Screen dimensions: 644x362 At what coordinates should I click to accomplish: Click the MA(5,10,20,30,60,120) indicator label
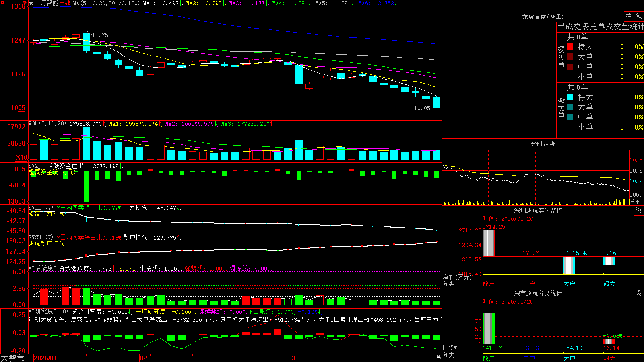(106, 3)
